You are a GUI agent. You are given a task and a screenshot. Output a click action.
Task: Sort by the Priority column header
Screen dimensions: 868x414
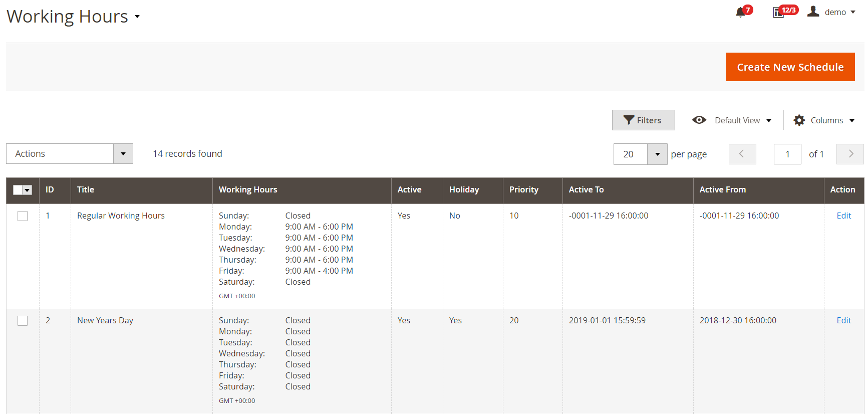click(524, 189)
